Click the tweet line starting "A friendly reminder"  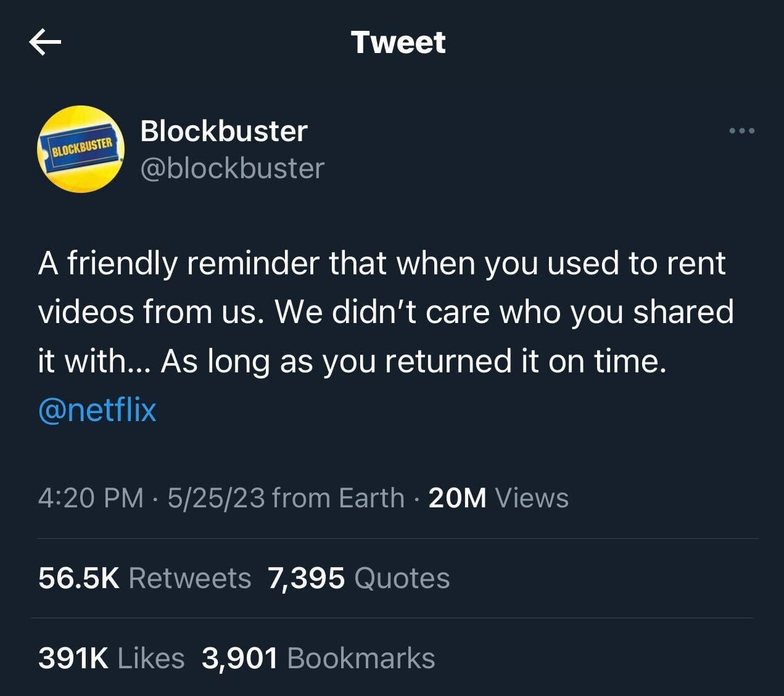click(x=382, y=263)
